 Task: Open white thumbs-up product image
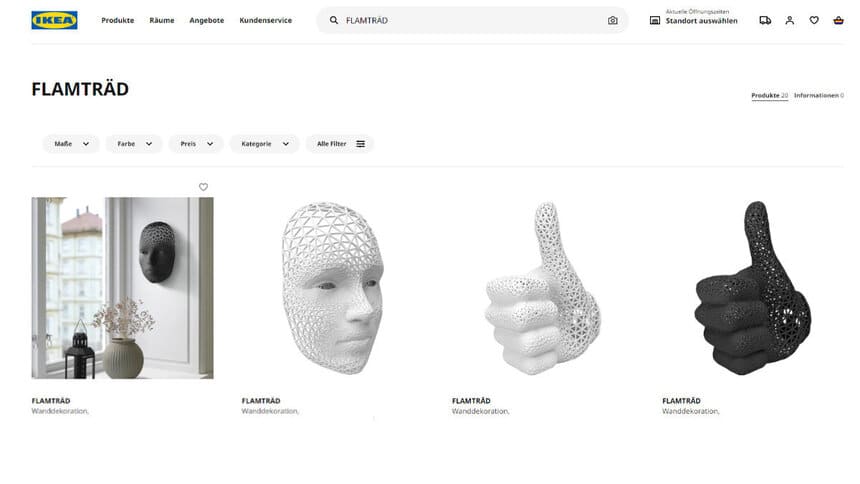click(x=543, y=288)
